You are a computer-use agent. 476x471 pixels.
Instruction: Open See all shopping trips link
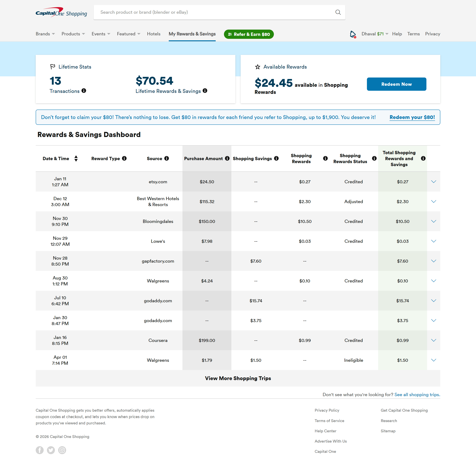tap(417, 394)
